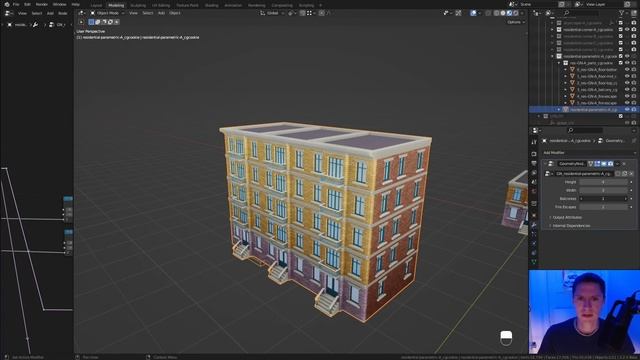
Task: Open the viewport Select menu
Action: [147, 13]
